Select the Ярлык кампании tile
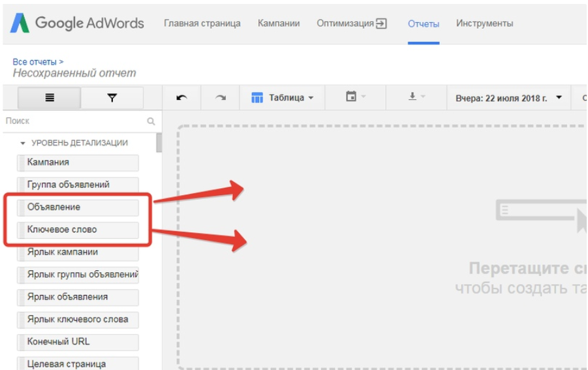The image size is (588, 370). point(78,253)
